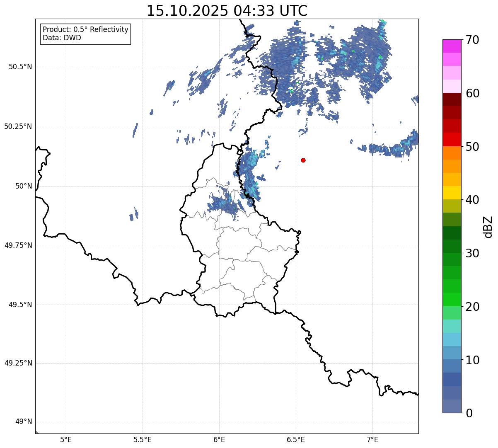Image resolution: width=498 pixels, height=448 pixels.
Task: Click the 49.25°N latitude label
Action: click(18, 363)
